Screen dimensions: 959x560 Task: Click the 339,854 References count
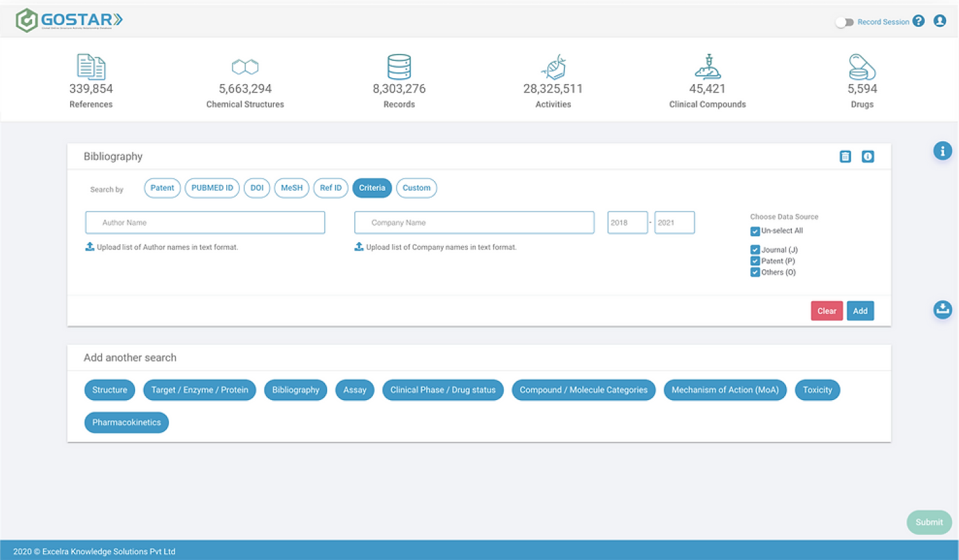[x=91, y=89]
